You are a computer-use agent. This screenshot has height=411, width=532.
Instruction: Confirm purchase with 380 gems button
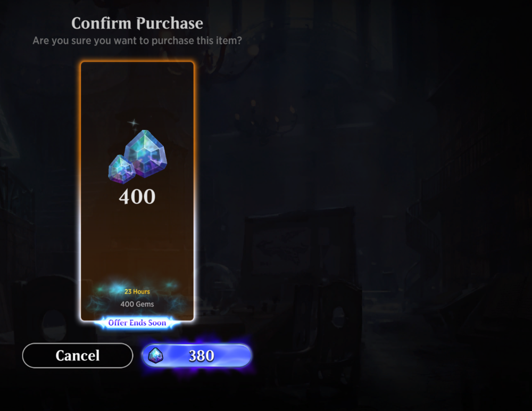(x=196, y=356)
